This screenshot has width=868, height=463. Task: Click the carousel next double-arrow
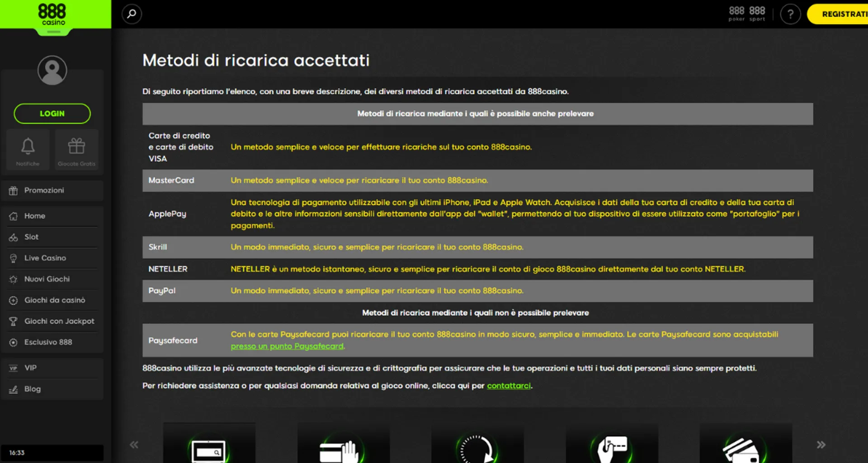(821, 444)
